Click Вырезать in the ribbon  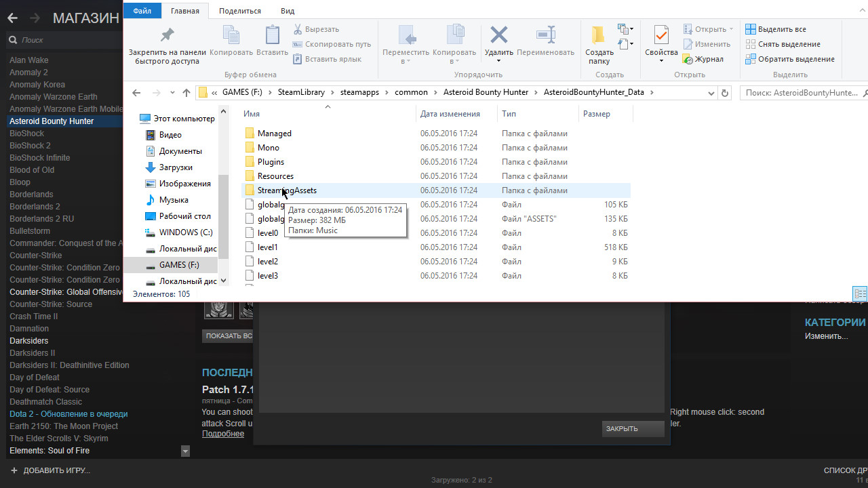click(316, 29)
